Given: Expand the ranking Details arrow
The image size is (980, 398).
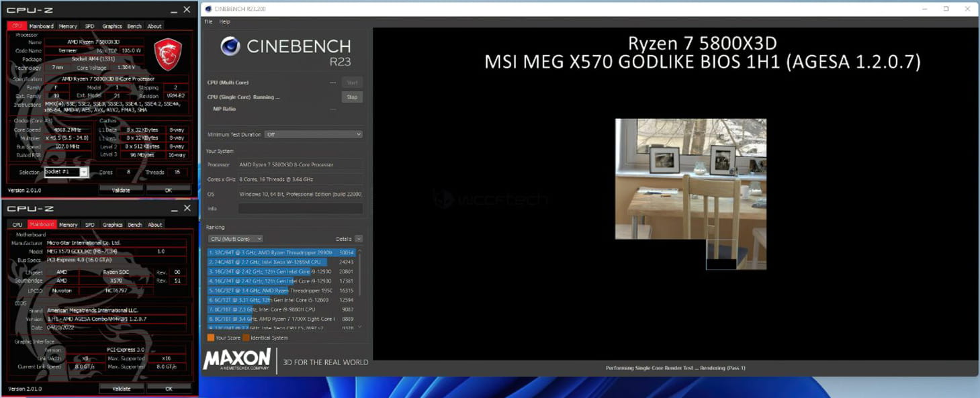Looking at the screenshot, I should point(359,239).
